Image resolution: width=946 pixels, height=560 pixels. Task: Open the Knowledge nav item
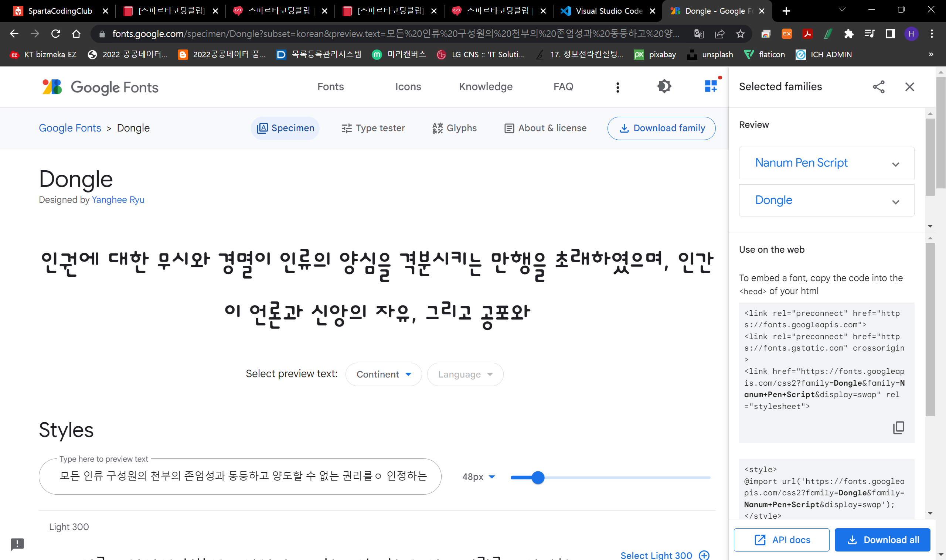486,87
